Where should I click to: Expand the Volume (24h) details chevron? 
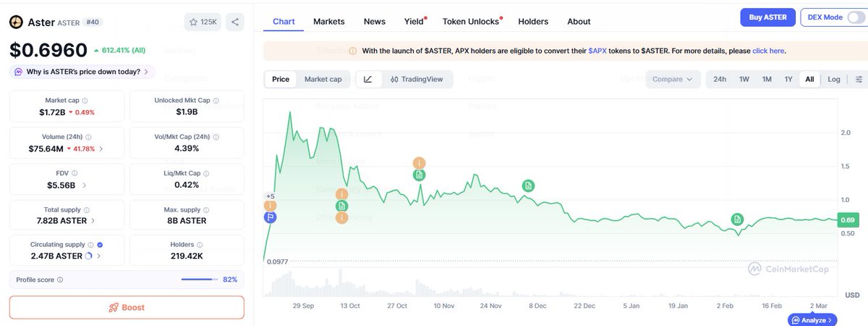click(101, 149)
